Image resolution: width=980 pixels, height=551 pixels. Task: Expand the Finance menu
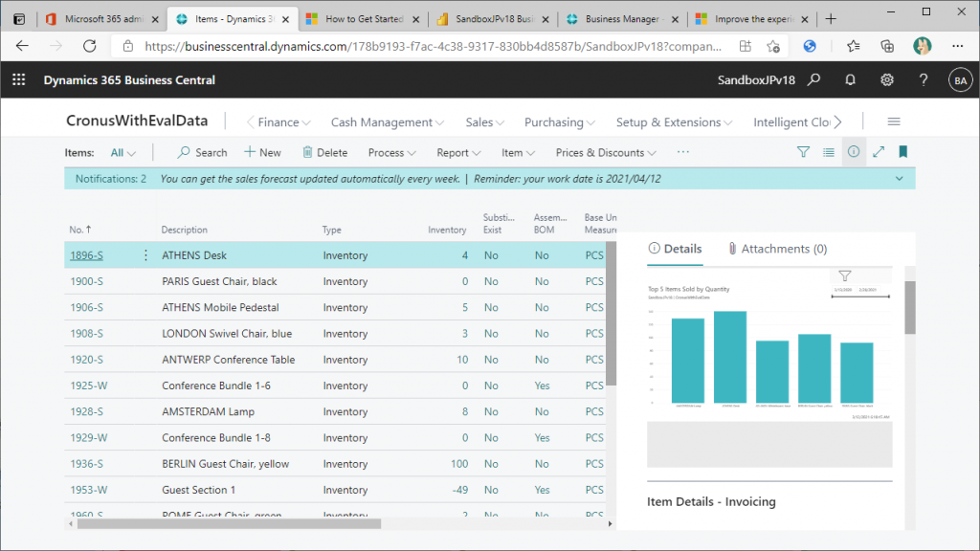pyautogui.click(x=284, y=122)
